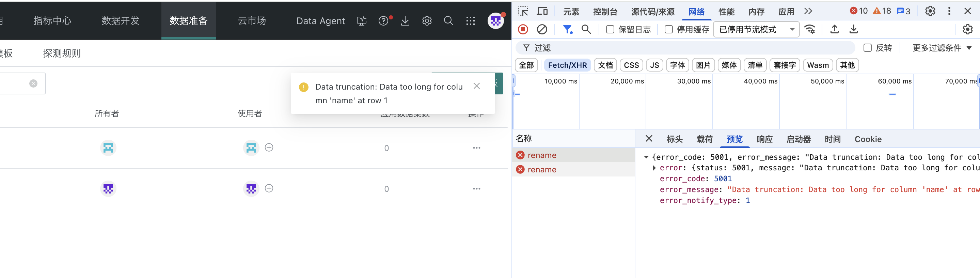Viewport: 980px width, 278px height.
Task: Stop recording network log
Action: 523,29
